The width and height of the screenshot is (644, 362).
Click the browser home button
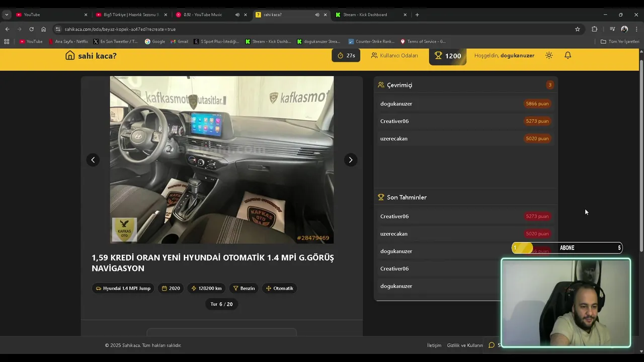click(43, 29)
